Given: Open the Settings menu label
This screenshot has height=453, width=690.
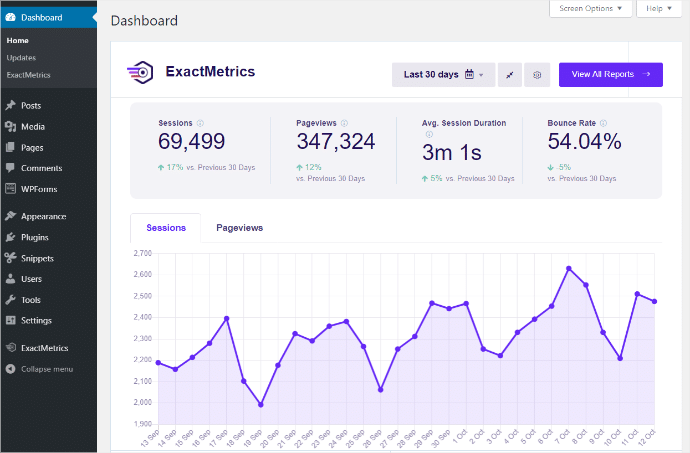Looking at the screenshot, I should [36, 321].
